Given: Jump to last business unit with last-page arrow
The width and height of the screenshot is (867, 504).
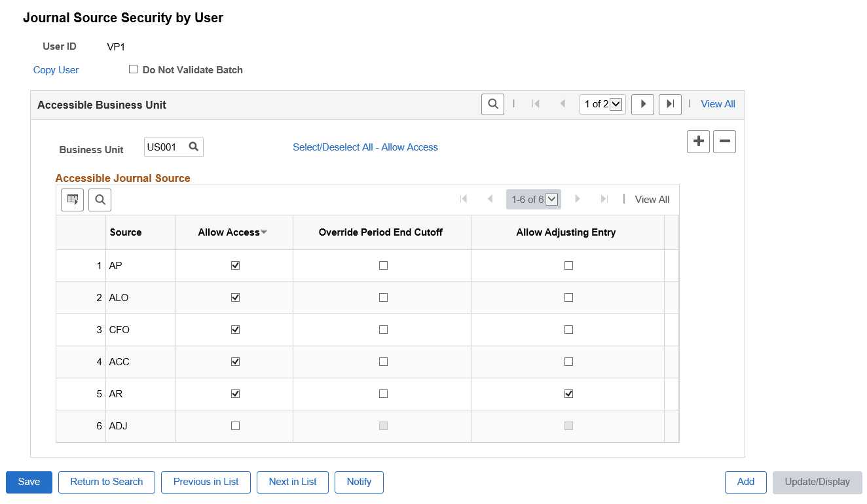Looking at the screenshot, I should click(x=670, y=104).
